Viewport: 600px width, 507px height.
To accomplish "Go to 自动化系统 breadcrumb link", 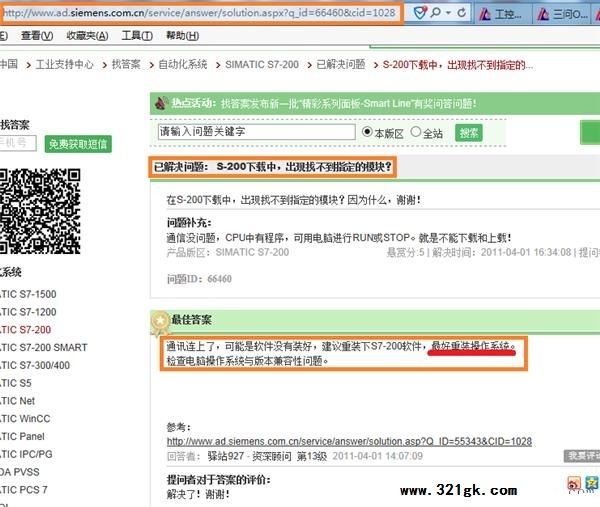I will click(183, 64).
